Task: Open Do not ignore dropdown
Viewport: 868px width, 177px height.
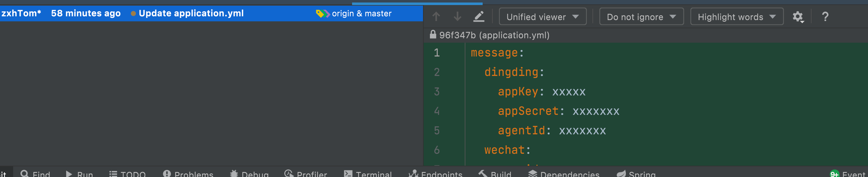Action: point(641,17)
